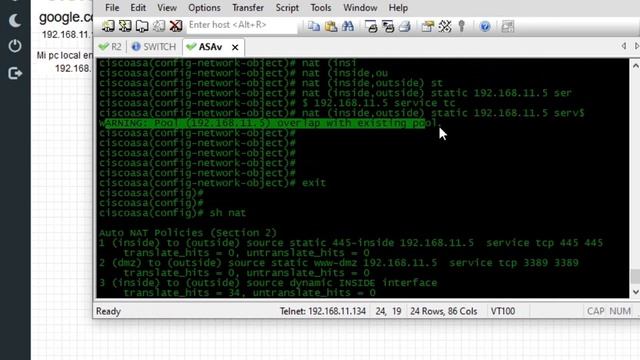Open the Help menu

(x=398, y=8)
